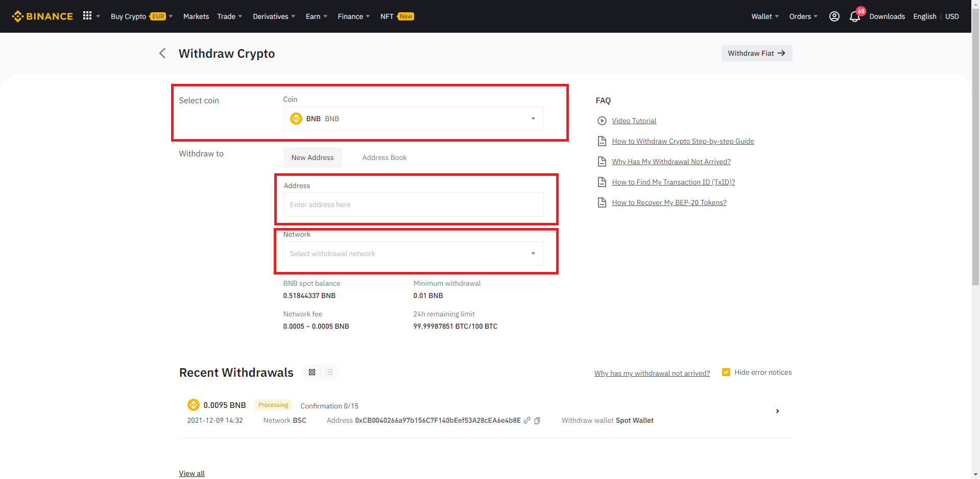Click document icon beside Step-by-step Guide
The image size is (980, 479).
[602, 141]
